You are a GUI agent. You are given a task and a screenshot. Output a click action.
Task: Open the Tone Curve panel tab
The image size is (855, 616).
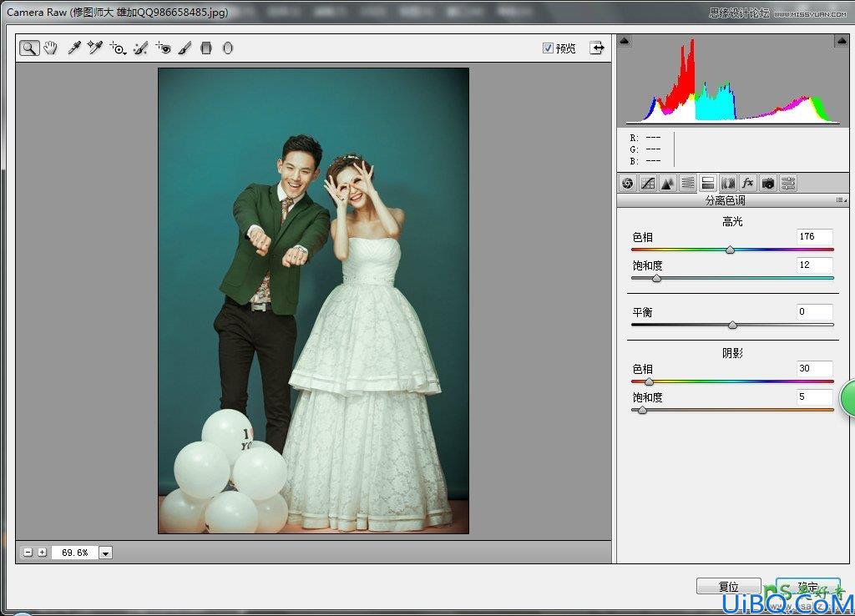(648, 183)
